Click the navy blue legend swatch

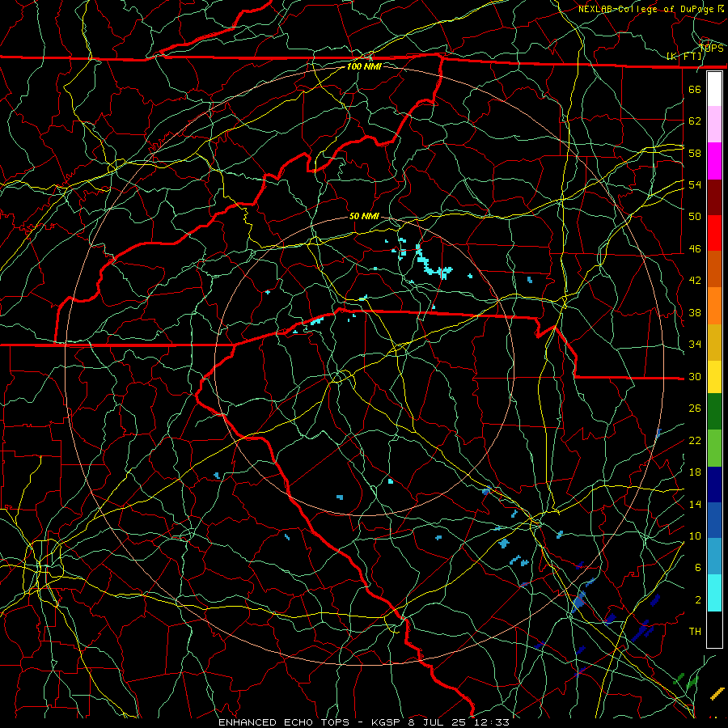tap(714, 485)
